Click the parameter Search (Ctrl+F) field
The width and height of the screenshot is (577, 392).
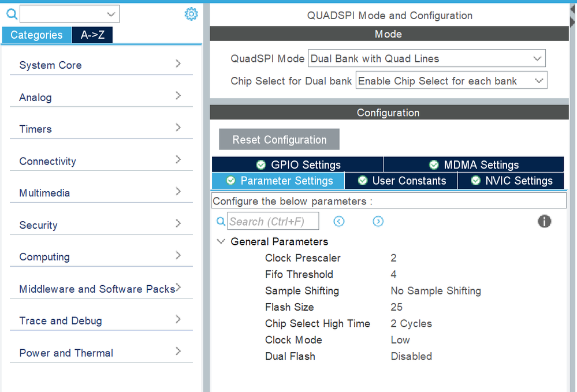273,221
